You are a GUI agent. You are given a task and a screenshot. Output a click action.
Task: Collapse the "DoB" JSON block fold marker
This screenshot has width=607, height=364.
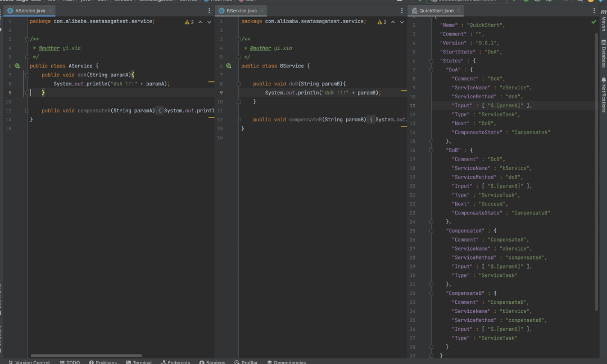432,151
